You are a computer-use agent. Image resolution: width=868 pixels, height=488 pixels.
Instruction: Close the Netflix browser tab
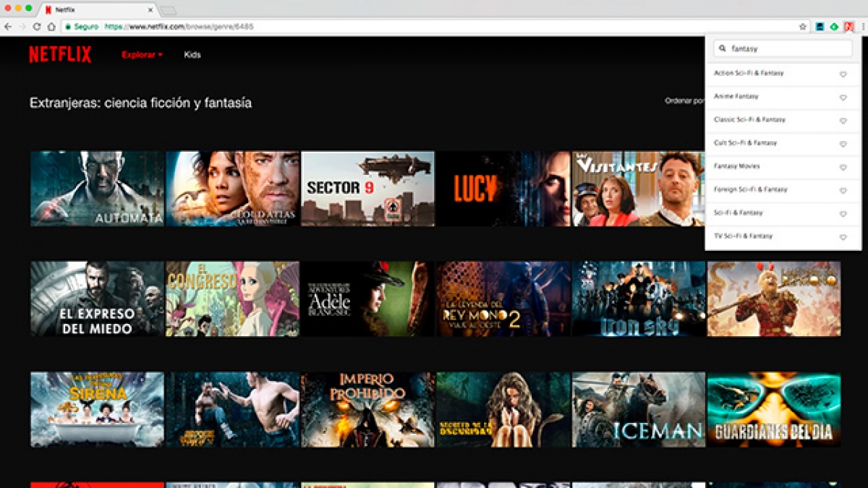tap(150, 10)
